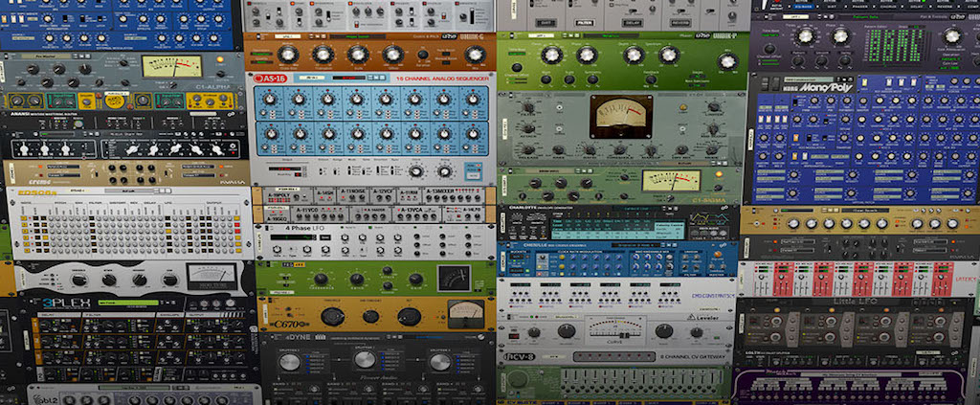Click the Korg Mono/Poly logo
Image resolution: width=980 pixels, height=405 pixels.
point(815,87)
